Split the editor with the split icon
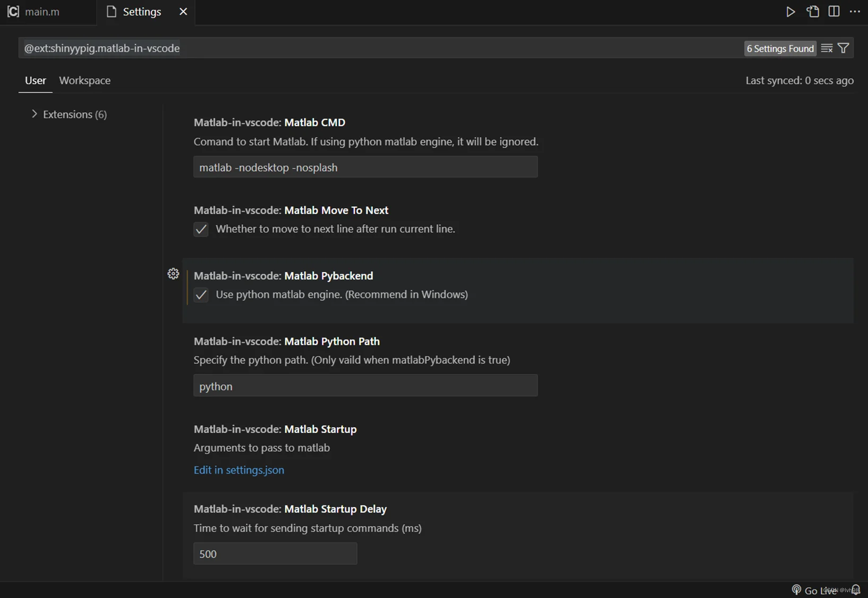This screenshot has height=598, width=868. (834, 12)
